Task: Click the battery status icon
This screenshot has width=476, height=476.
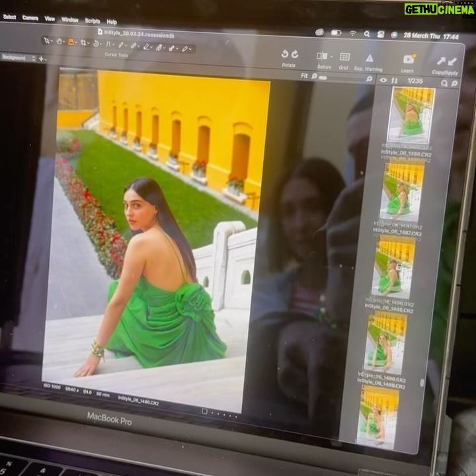Action: click(336, 32)
